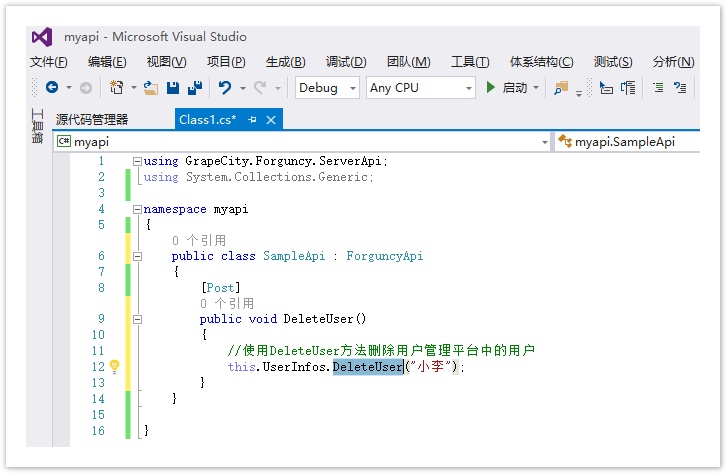Image resolution: width=726 pixels, height=473 pixels.
Task: Click the save all files icon
Action: [195, 88]
